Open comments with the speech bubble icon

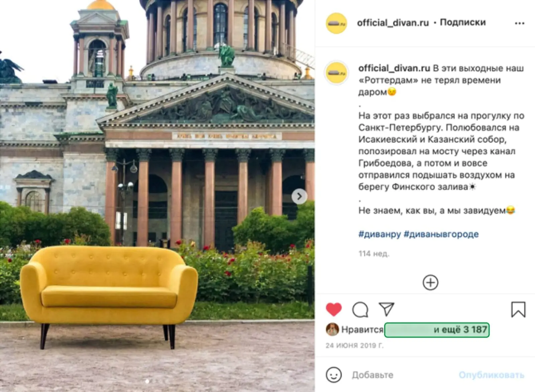[x=360, y=309]
